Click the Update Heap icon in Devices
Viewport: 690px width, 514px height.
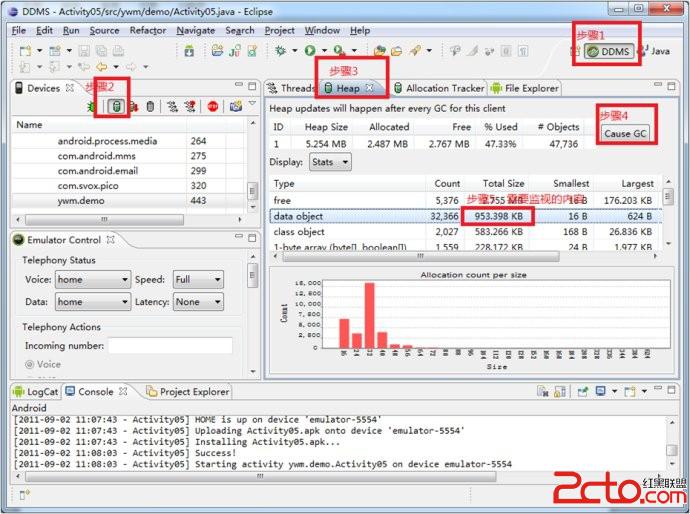point(118,106)
